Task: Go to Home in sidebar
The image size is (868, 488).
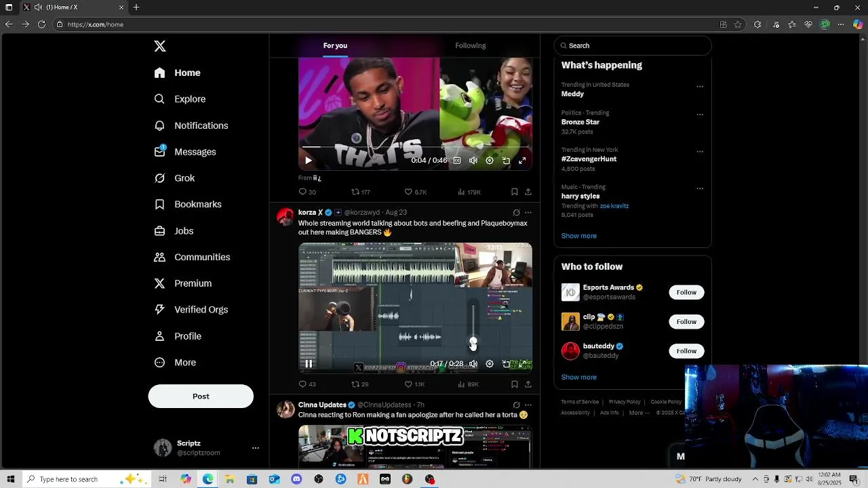Action: point(177,73)
